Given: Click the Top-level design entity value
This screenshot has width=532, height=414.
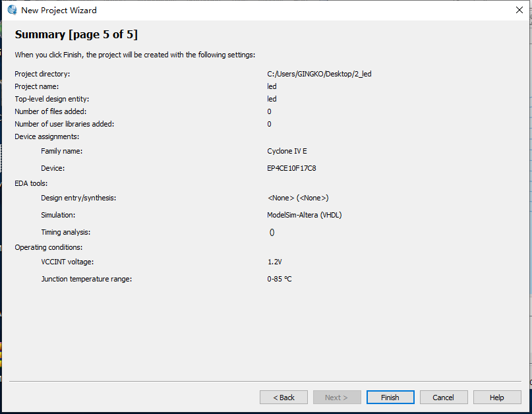Looking at the screenshot, I should [x=272, y=99].
